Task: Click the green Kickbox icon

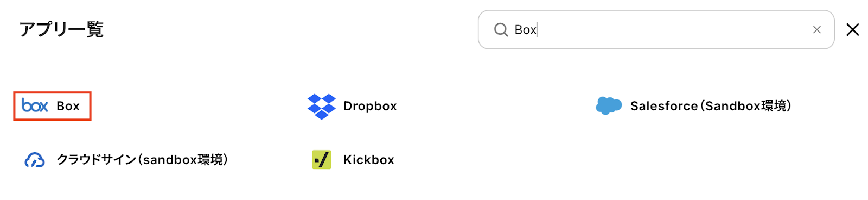Action: (x=322, y=160)
